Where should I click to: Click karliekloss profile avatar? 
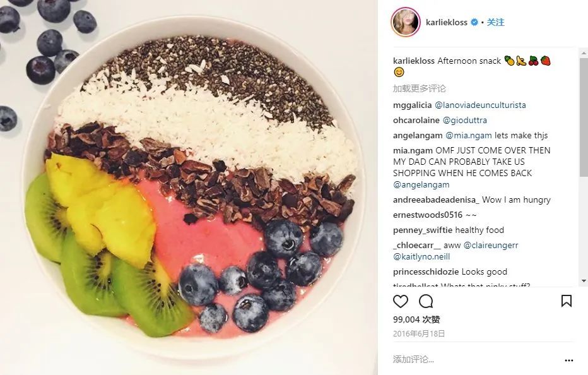coord(406,22)
